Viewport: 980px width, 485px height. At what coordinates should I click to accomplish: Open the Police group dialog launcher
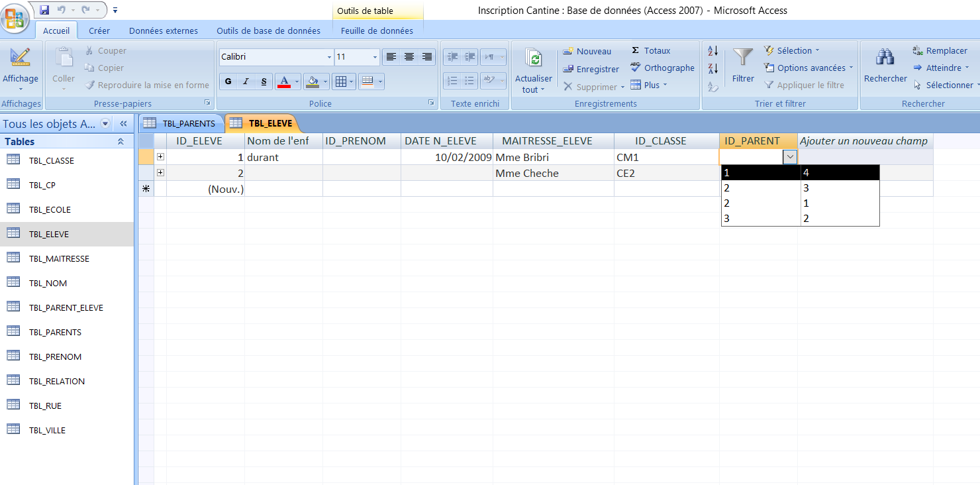click(x=431, y=103)
